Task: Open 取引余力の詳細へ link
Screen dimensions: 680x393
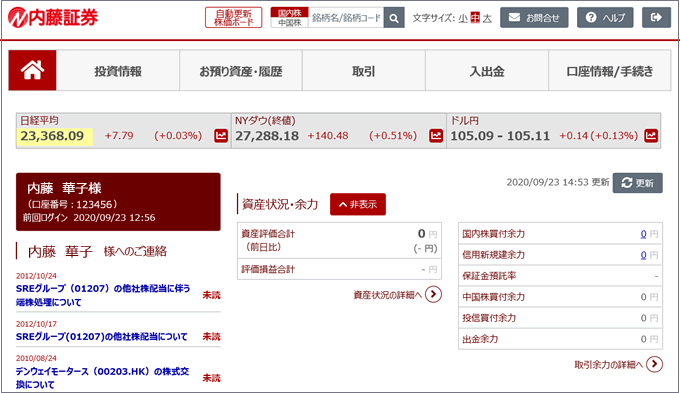Action: coord(608,365)
